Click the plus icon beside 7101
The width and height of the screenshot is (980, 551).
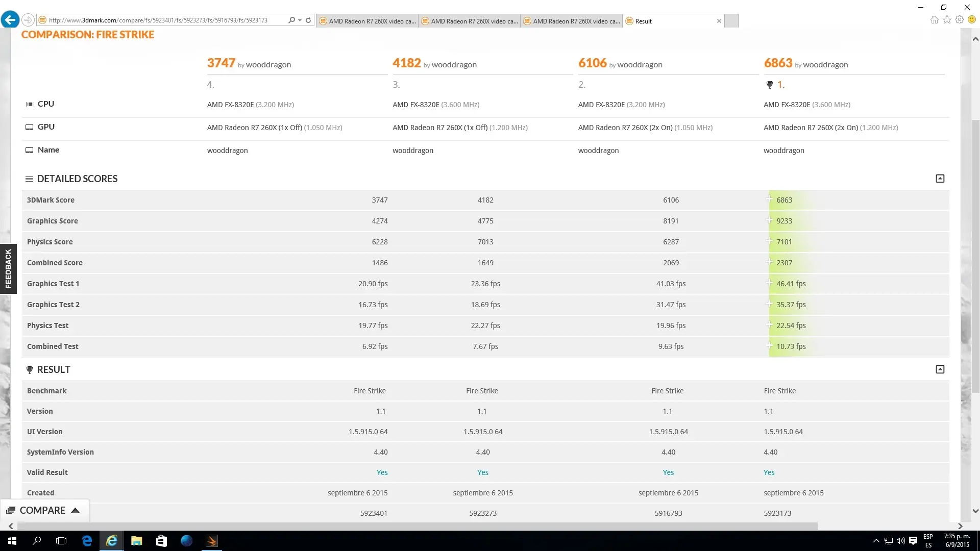click(769, 241)
